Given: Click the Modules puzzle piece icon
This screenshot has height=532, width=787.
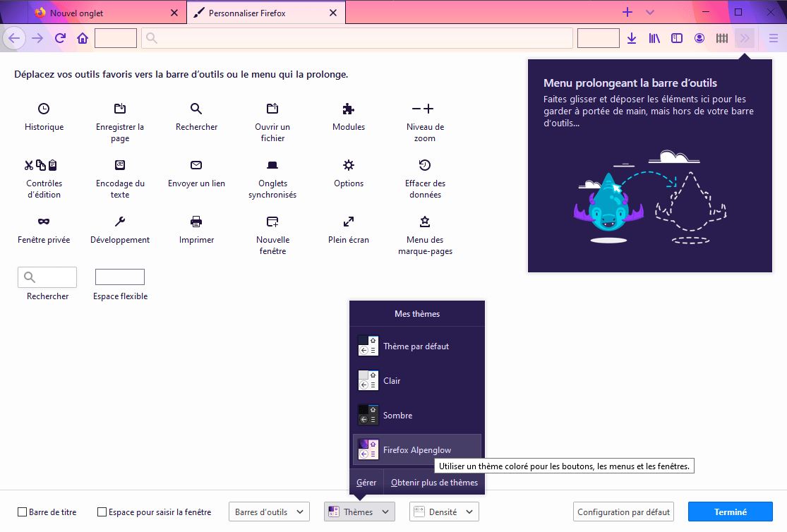Looking at the screenshot, I should (x=349, y=109).
